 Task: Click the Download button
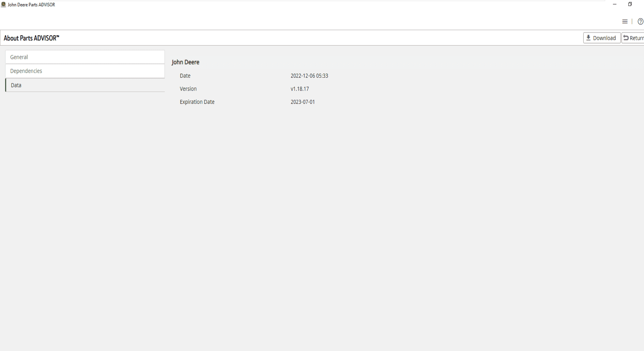(x=602, y=38)
